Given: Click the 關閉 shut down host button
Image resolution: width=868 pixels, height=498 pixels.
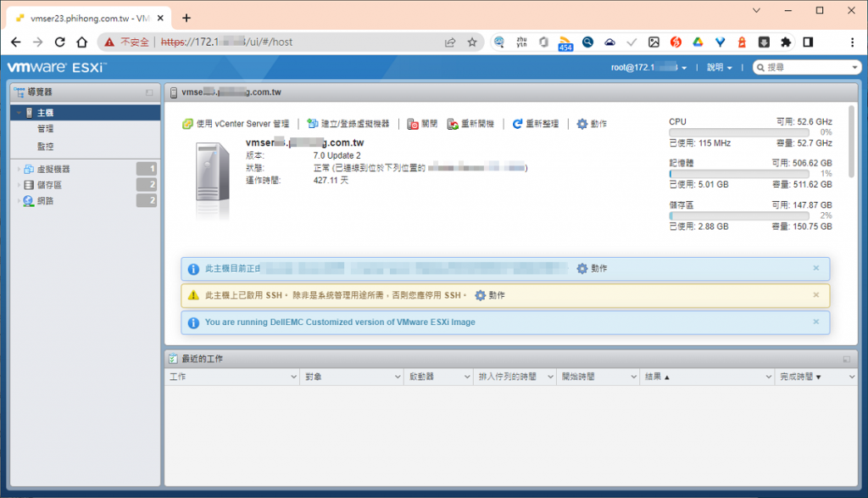Looking at the screenshot, I should pos(422,124).
